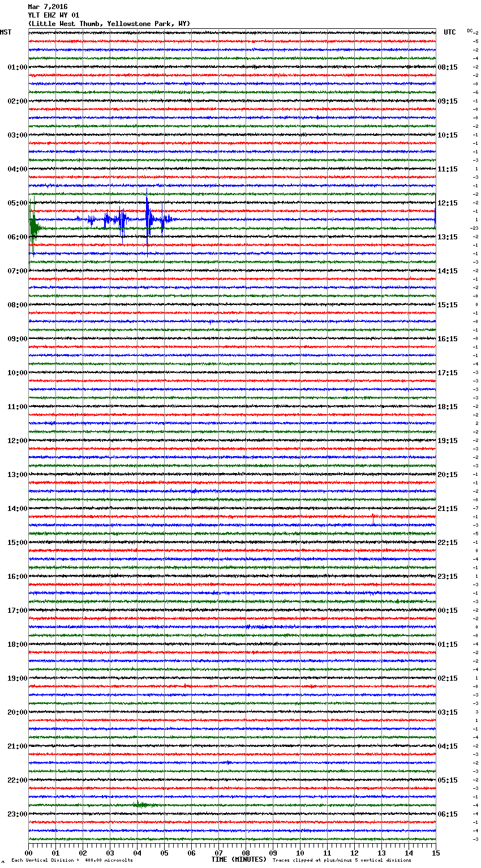Click the '19:15' UTC time label
Screen dimensions: 481x868
tap(448, 441)
